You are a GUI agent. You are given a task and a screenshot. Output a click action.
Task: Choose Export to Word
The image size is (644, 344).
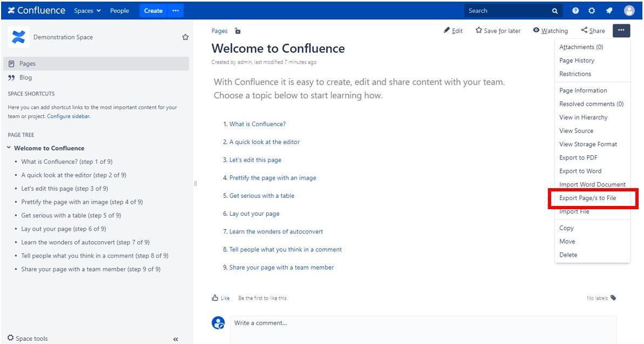[x=592, y=171]
